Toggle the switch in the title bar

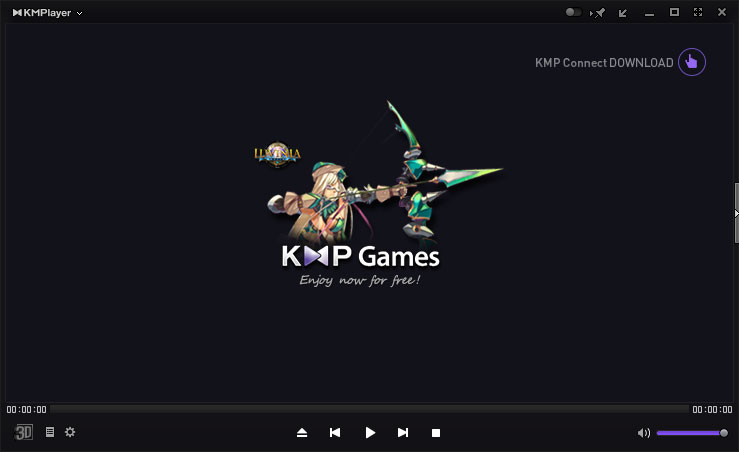click(x=573, y=13)
